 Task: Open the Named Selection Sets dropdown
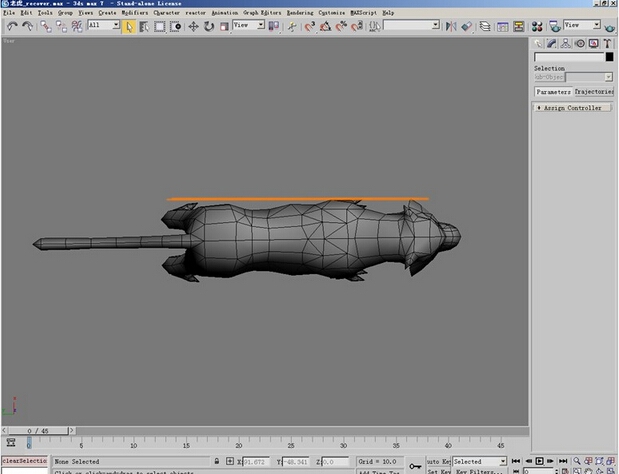click(x=411, y=25)
